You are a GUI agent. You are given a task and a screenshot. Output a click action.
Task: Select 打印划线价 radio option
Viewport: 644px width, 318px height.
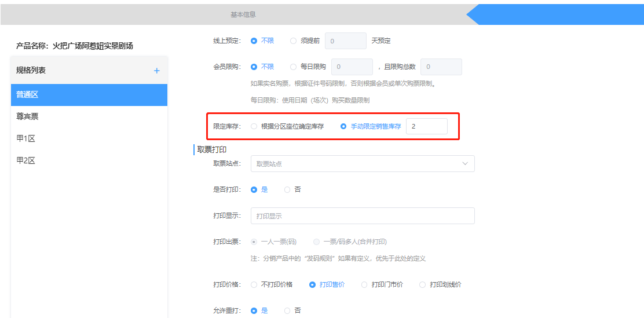(423, 284)
